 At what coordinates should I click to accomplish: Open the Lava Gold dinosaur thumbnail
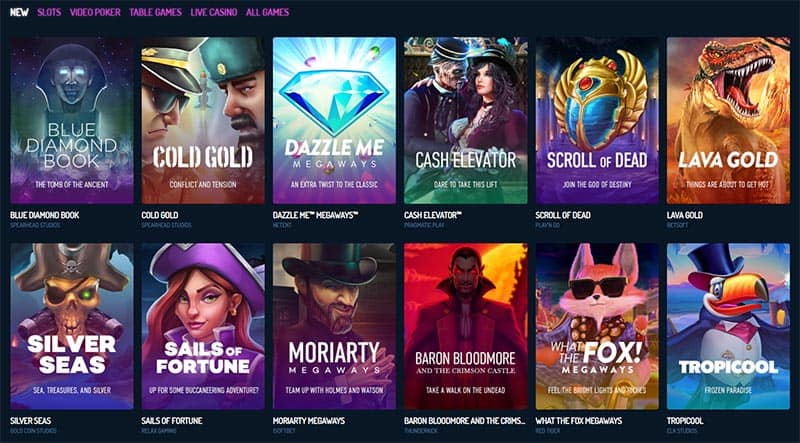(x=728, y=120)
